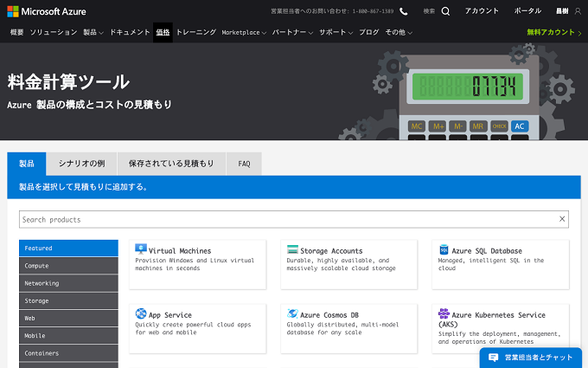The height and width of the screenshot is (368, 588).
Task: Open the ソリューション nav item
Action: [54, 32]
